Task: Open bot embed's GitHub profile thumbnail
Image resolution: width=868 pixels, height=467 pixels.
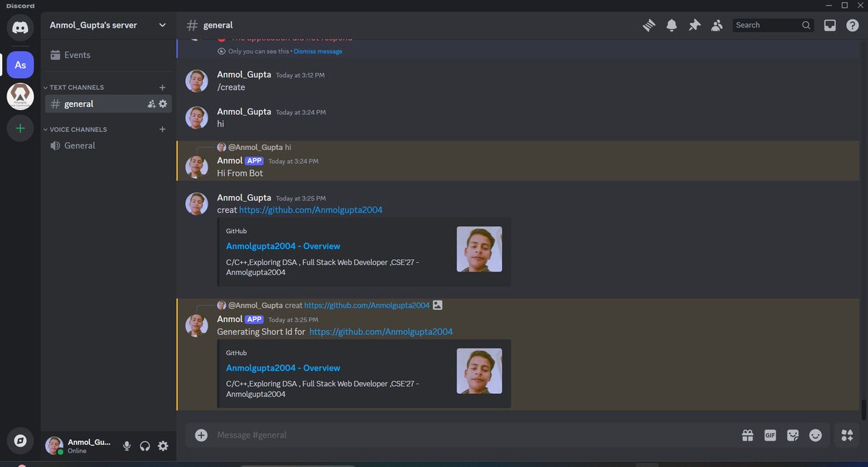Action: coord(479,371)
